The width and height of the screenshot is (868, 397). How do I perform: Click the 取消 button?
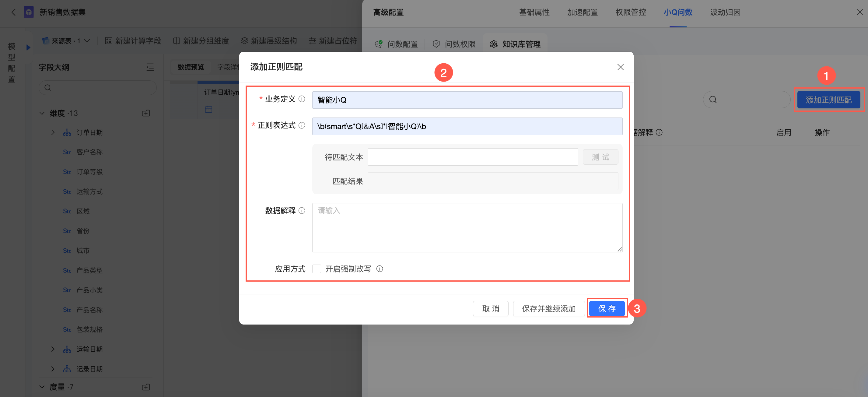[490, 308]
